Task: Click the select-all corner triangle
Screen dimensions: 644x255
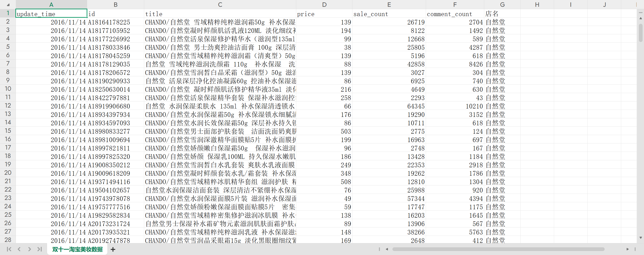Action: tap(8, 4)
